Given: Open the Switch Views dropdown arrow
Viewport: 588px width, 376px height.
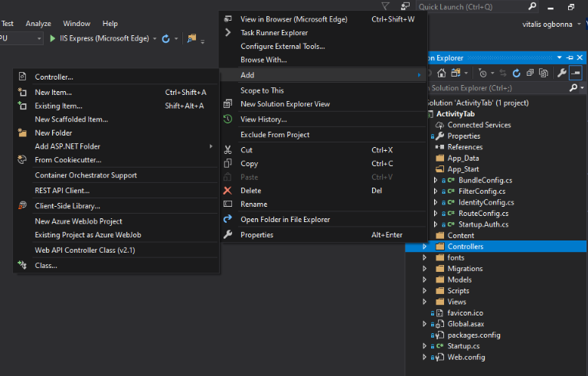Looking at the screenshot, I should (x=466, y=74).
